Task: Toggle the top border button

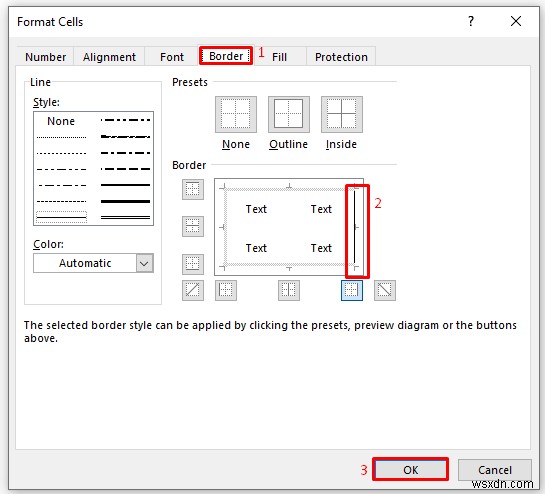Action: (193, 189)
